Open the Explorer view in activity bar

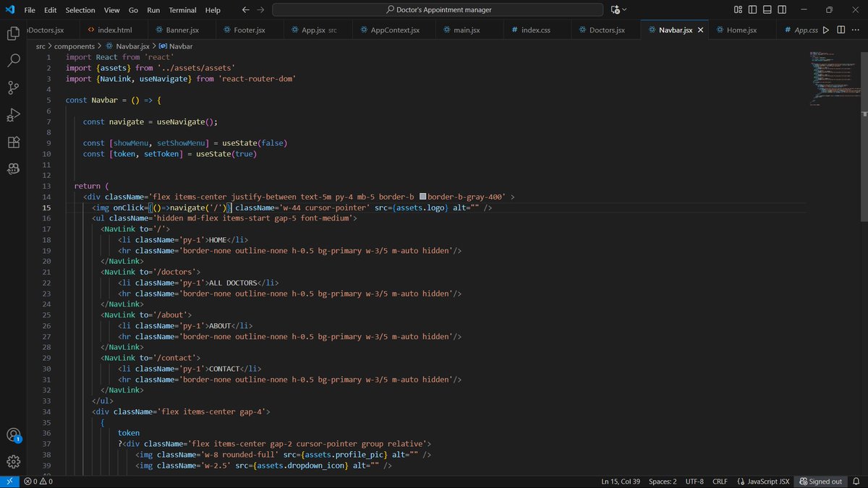[13, 33]
